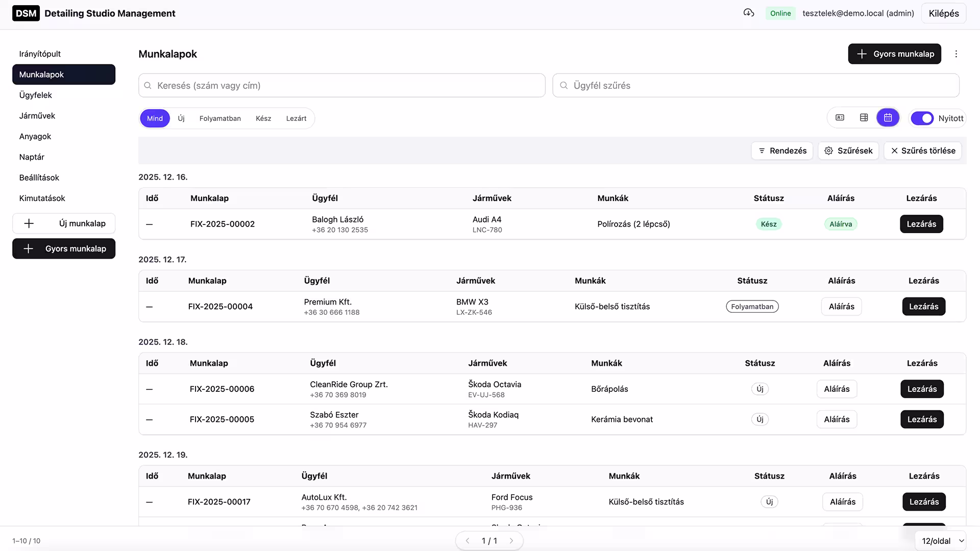This screenshot has width=980, height=551.
Task: Go to next page arrow
Action: (511, 541)
